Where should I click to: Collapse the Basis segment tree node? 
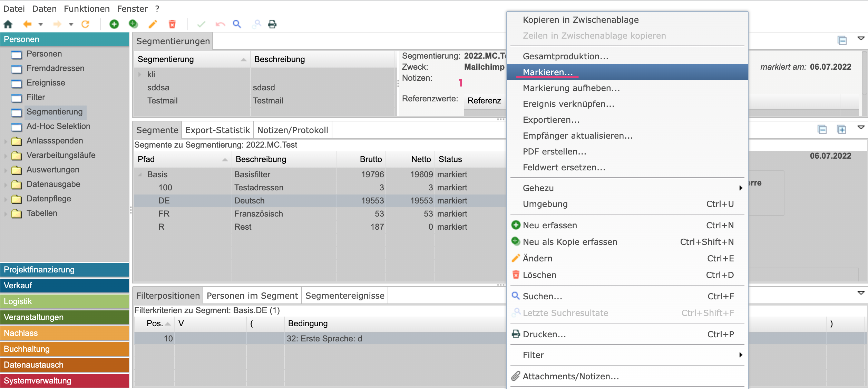140,174
